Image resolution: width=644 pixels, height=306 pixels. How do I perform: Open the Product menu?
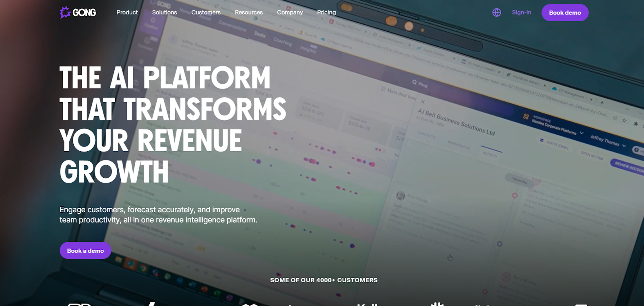(x=127, y=12)
